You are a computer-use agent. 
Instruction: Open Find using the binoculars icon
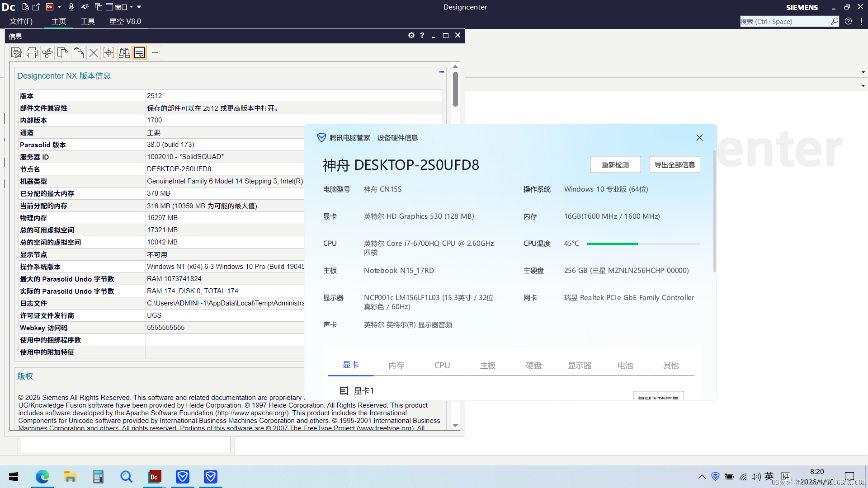[x=124, y=53]
